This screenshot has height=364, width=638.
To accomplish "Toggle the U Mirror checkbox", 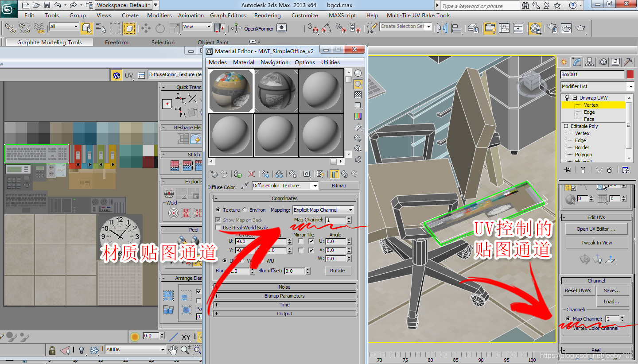I will click(300, 241).
